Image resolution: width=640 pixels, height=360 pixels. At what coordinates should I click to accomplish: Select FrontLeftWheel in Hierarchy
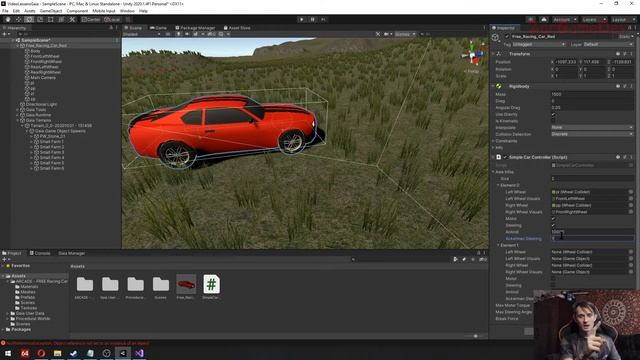click(x=45, y=56)
